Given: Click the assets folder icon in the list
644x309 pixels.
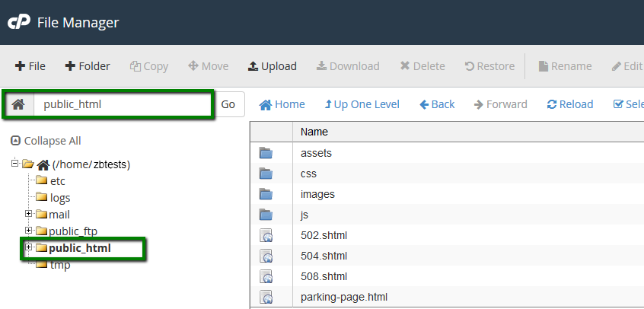Looking at the screenshot, I should [x=266, y=153].
